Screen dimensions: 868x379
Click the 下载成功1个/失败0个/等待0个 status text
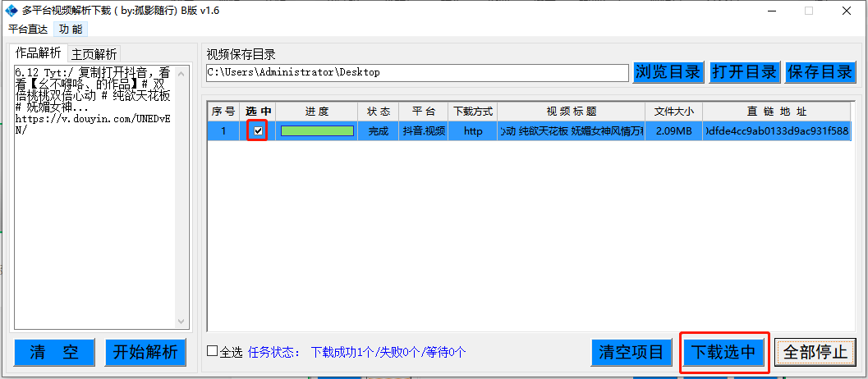(x=388, y=352)
